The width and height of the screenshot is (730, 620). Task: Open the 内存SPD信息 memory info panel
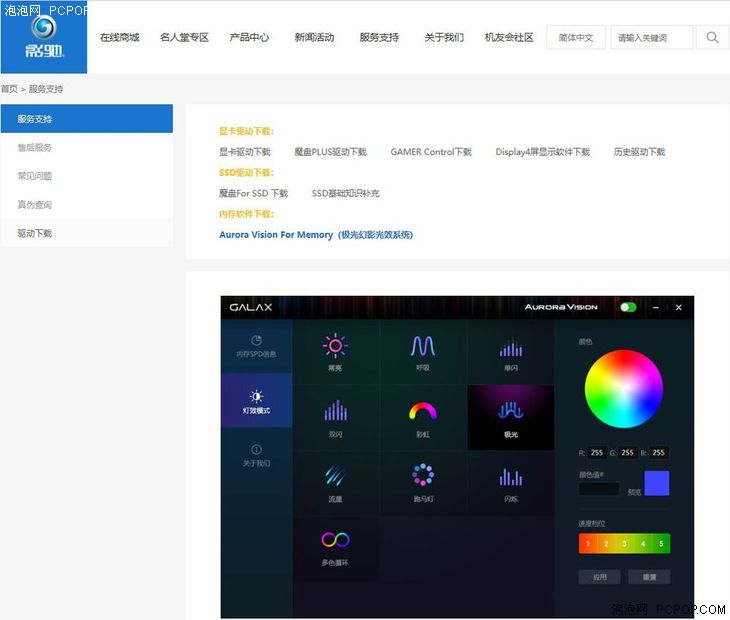(256, 346)
